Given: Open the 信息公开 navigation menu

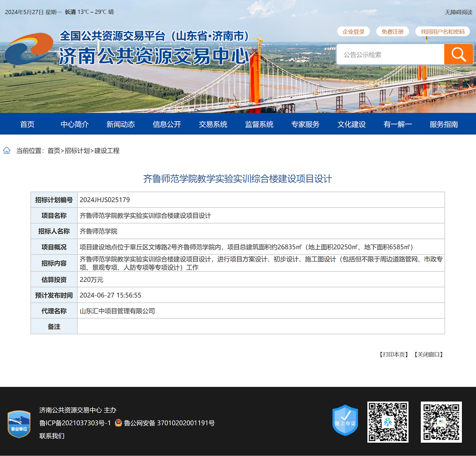Looking at the screenshot, I should tap(167, 124).
